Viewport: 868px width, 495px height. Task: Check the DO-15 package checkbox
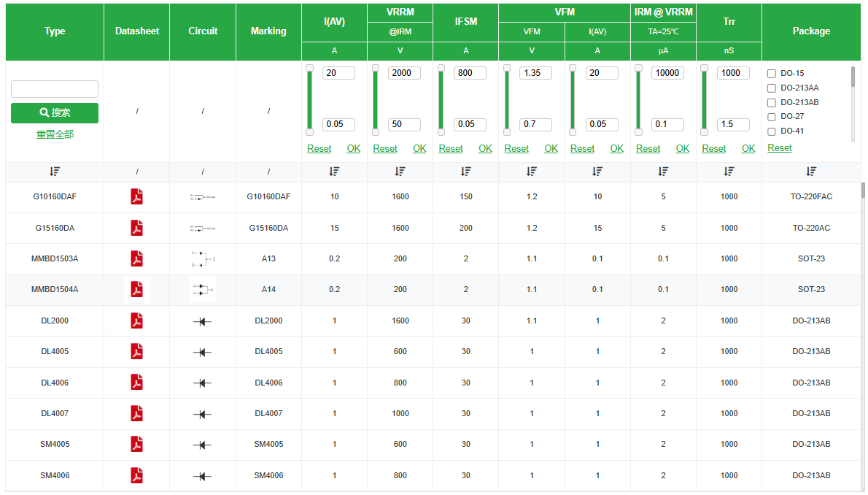(x=772, y=74)
